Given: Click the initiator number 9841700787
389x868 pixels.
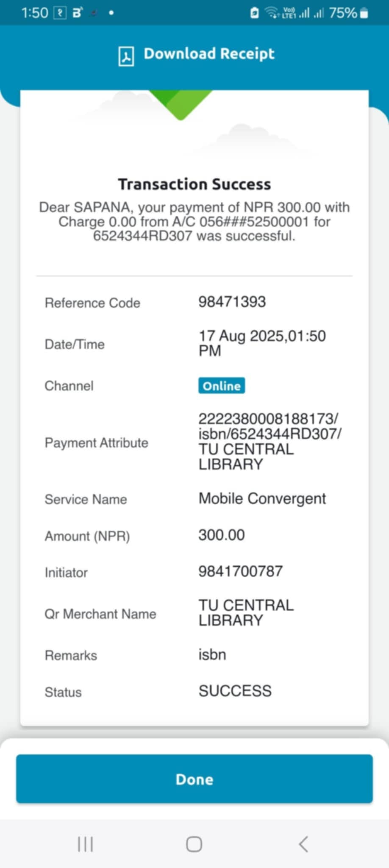Looking at the screenshot, I should click(240, 571).
